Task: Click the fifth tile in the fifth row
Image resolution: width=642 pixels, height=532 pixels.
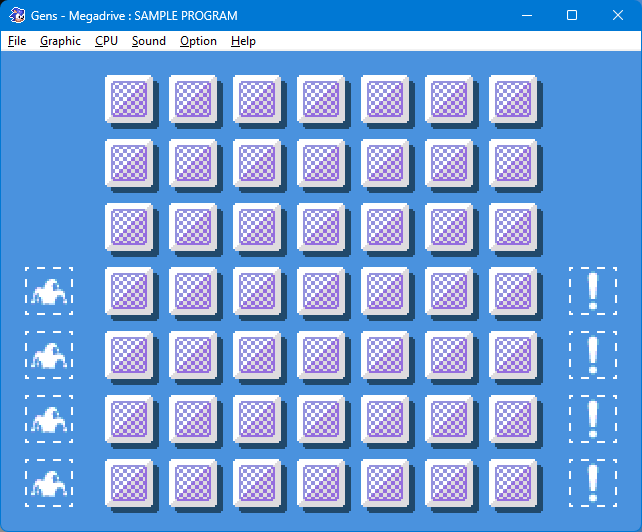Action: pos(385,355)
